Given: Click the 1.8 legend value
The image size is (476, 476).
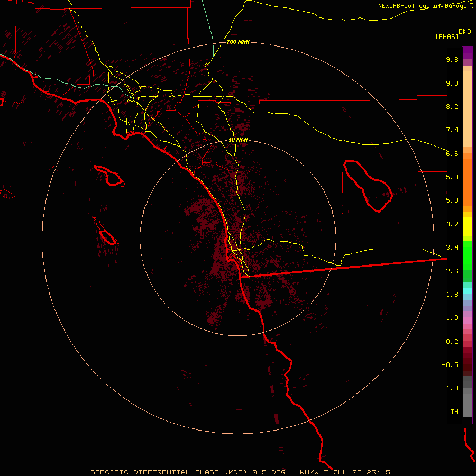Looking at the screenshot, I should pos(452,295).
